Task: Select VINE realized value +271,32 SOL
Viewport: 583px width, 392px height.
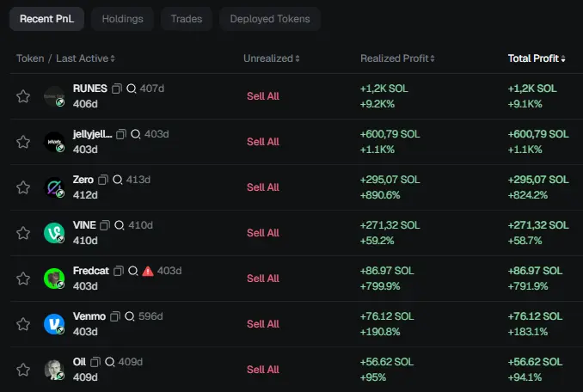Action: pyautogui.click(x=390, y=225)
